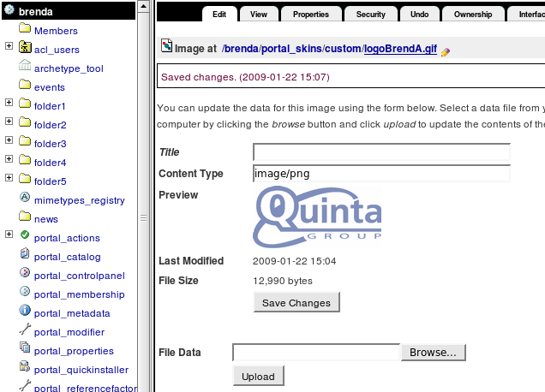Expand the folder5 tree node
This screenshot has height=392, width=545.
pyautogui.click(x=9, y=181)
